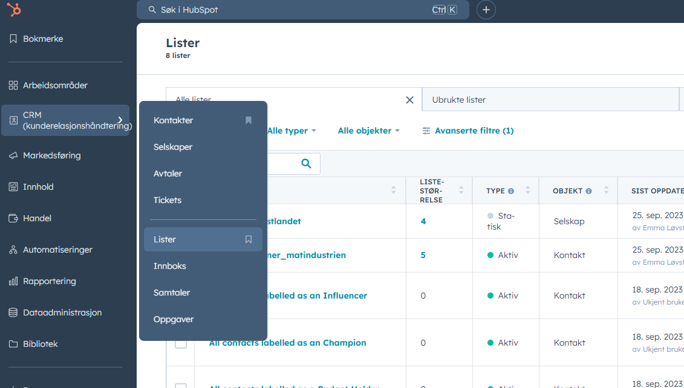
Task: Open list size 4 link
Action: pos(423,221)
